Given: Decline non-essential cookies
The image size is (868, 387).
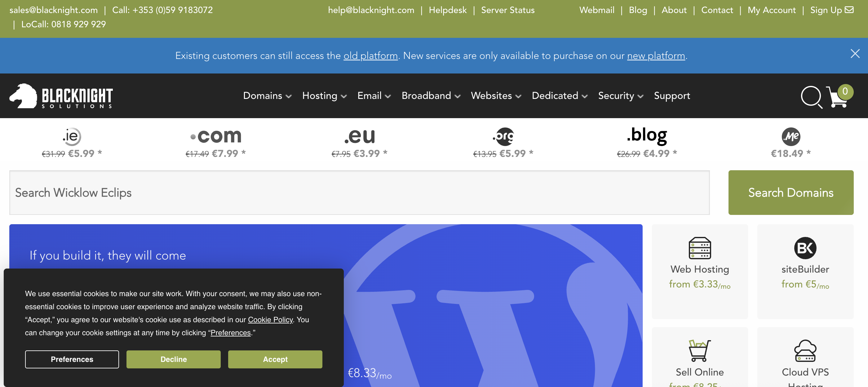Looking at the screenshot, I should [x=173, y=359].
